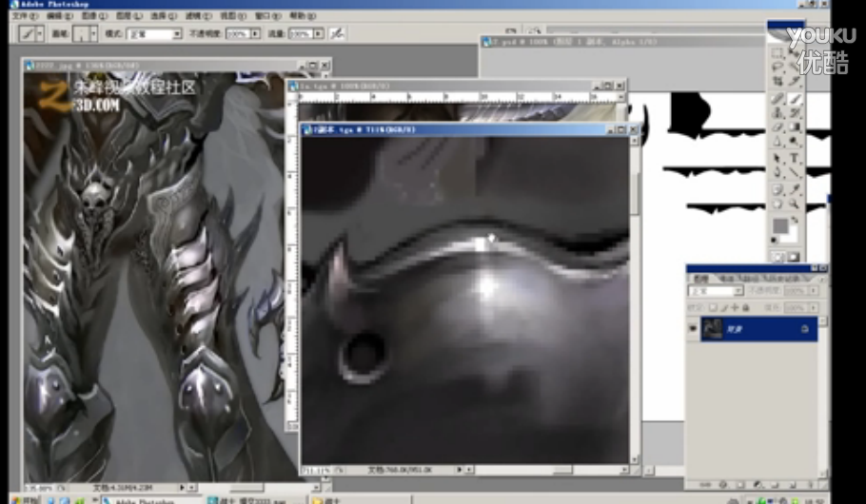866x504 pixels.
Task: Select the Eraser tool
Action: (x=778, y=126)
